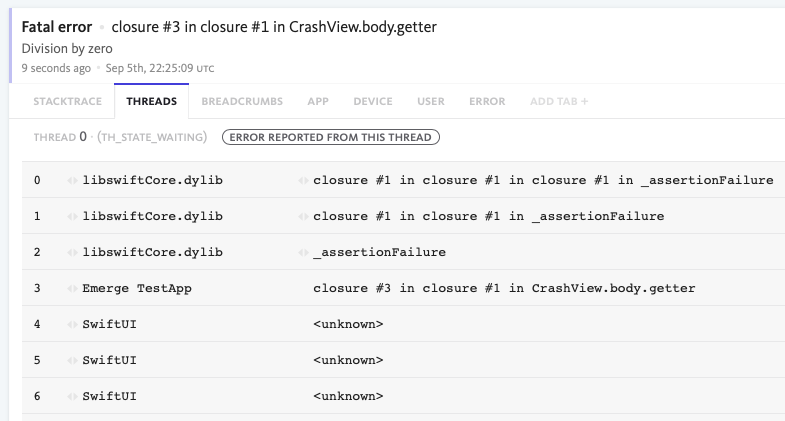Show the User tab
The image size is (785, 421).
(431, 101)
